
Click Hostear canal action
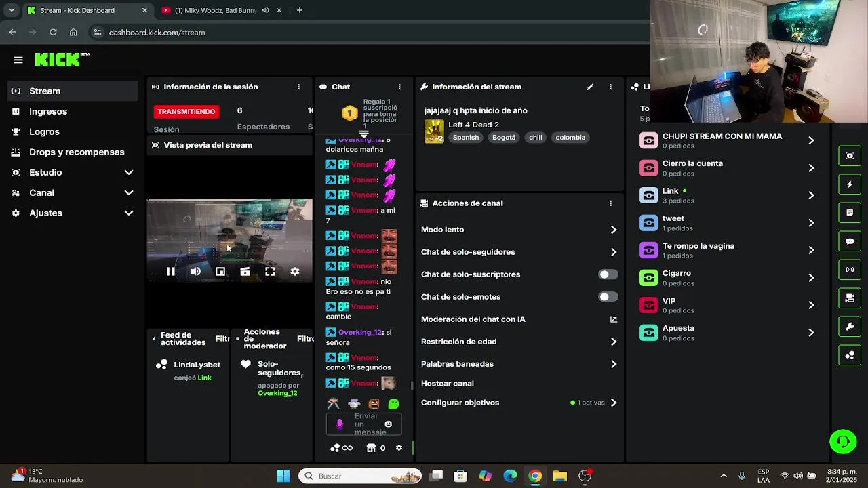pos(448,384)
